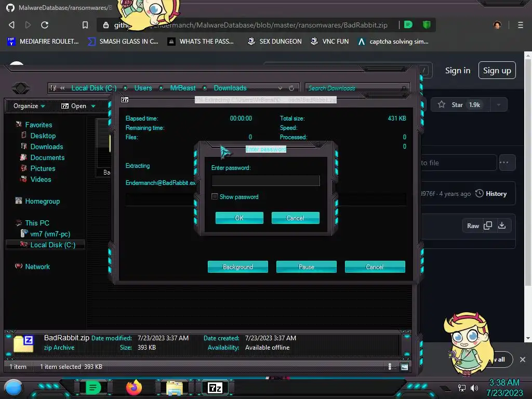Select MrBeast in address breadcrumb

(x=183, y=88)
